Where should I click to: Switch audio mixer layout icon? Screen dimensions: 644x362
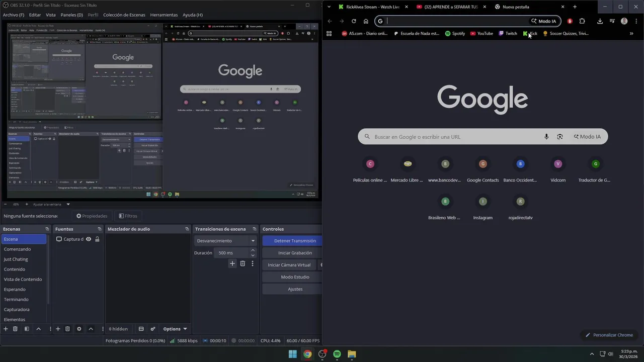(141, 329)
